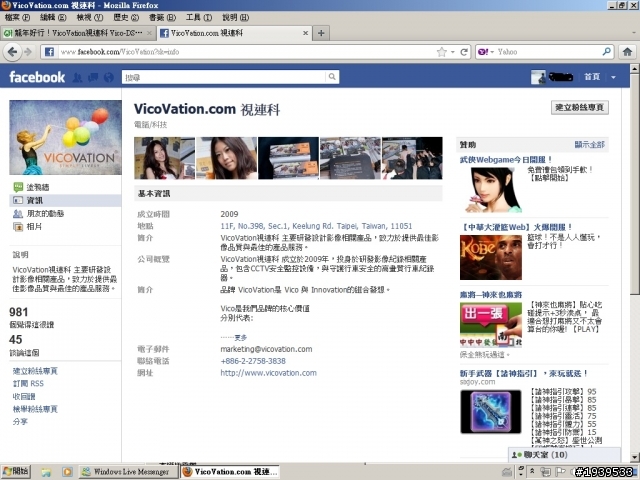
Task: Click phone number +886-2-2758-3838
Action: point(253,361)
